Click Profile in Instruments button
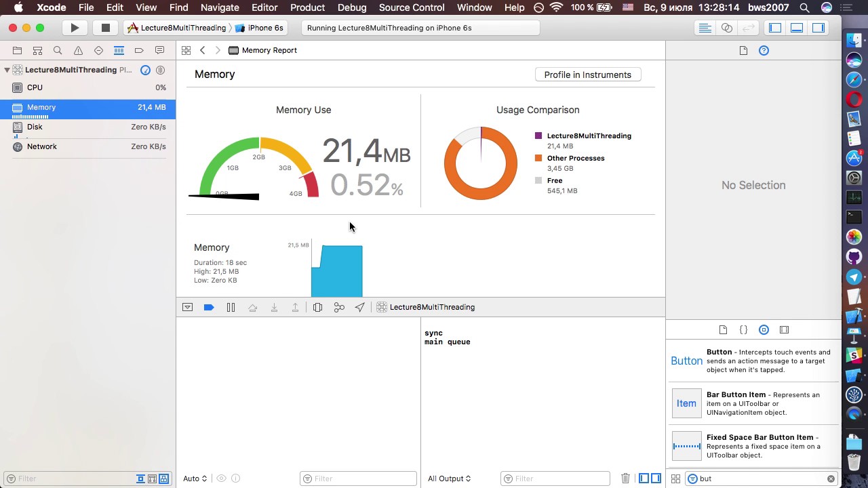This screenshot has height=488, width=868. click(587, 75)
